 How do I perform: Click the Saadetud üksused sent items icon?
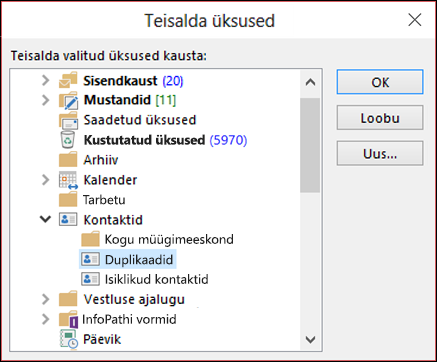(68, 120)
